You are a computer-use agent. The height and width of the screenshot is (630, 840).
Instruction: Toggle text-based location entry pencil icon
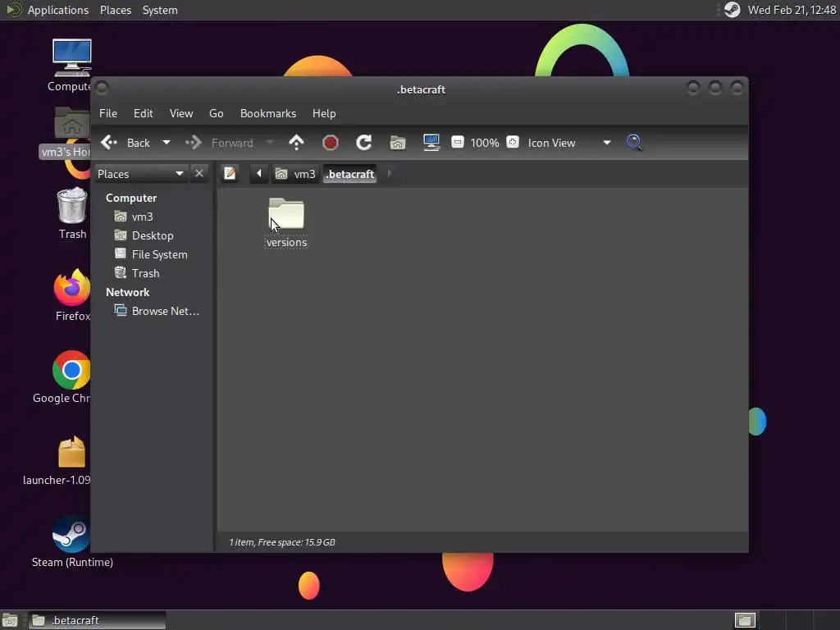coord(231,174)
